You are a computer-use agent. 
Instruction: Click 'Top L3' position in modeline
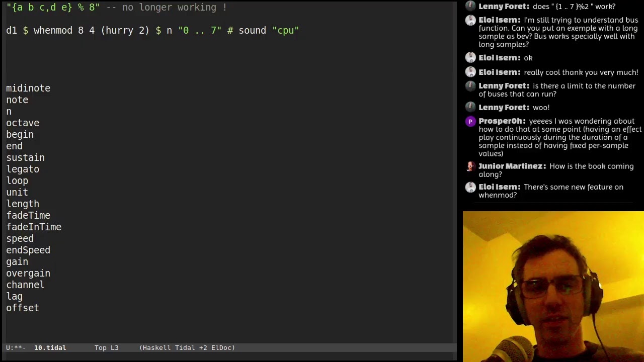click(x=107, y=348)
